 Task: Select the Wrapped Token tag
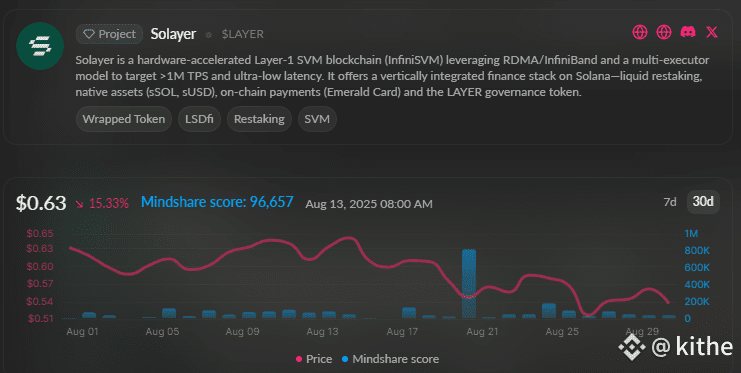[x=124, y=119]
